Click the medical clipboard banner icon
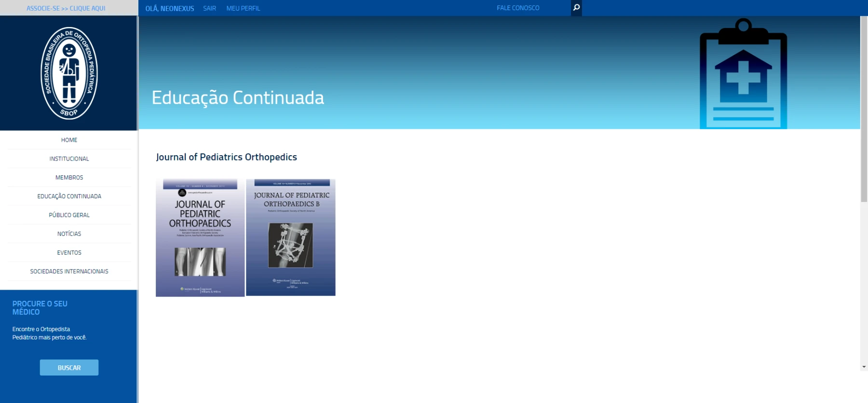The height and width of the screenshot is (403, 868). click(x=743, y=74)
